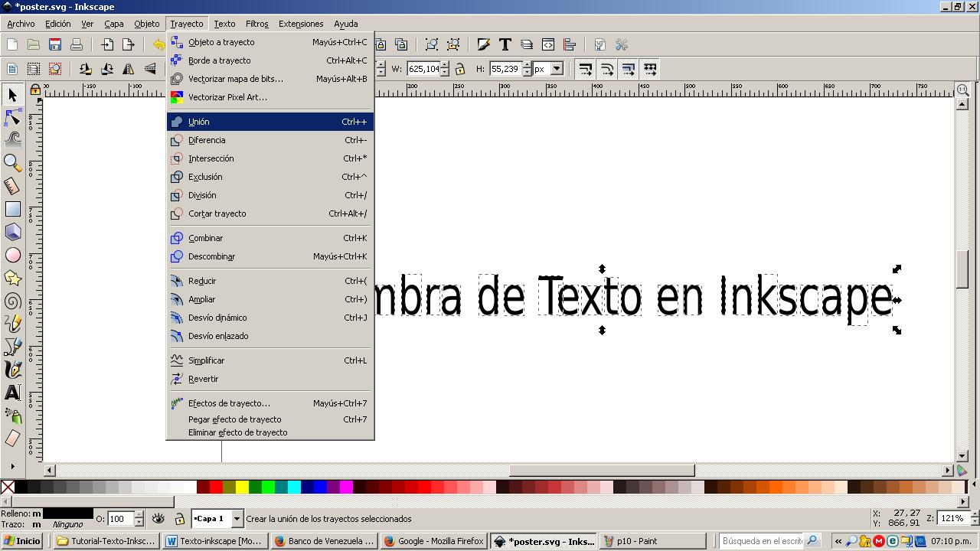The image size is (980, 551).
Task: Select the Tweak tool
Action: [12, 139]
